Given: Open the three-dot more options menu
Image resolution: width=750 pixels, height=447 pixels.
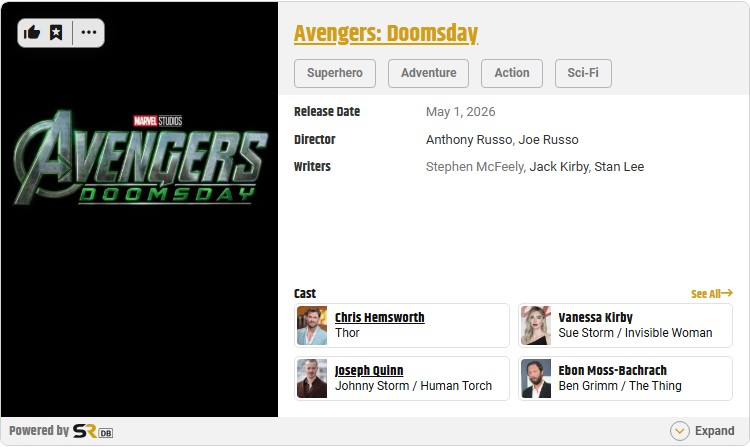Looking at the screenshot, I should (x=88, y=33).
